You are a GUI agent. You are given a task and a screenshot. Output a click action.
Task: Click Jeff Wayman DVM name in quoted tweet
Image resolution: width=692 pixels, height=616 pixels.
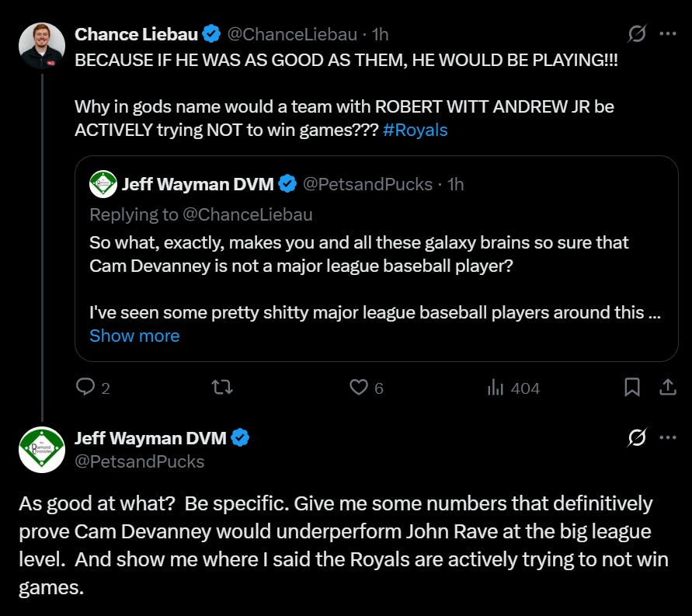[x=197, y=184]
